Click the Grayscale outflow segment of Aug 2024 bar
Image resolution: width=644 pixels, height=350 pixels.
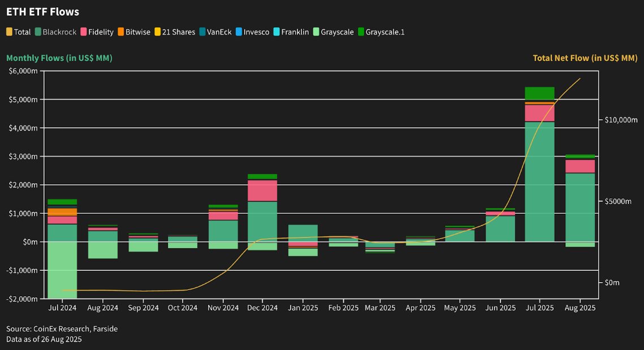point(103,250)
